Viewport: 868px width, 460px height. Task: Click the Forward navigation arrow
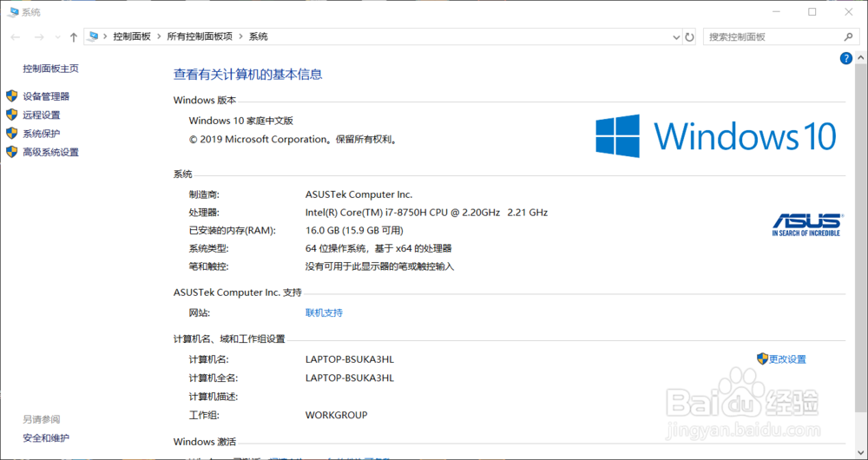tap(39, 37)
